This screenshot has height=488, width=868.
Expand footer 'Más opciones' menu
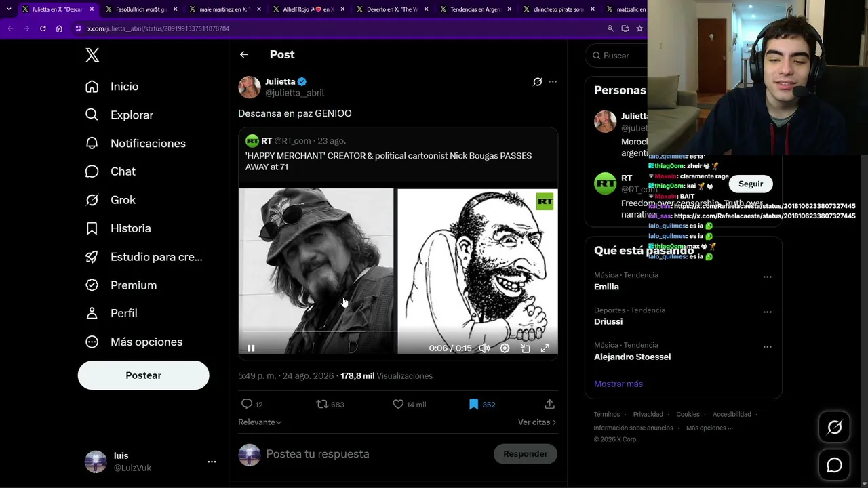pos(709,428)
